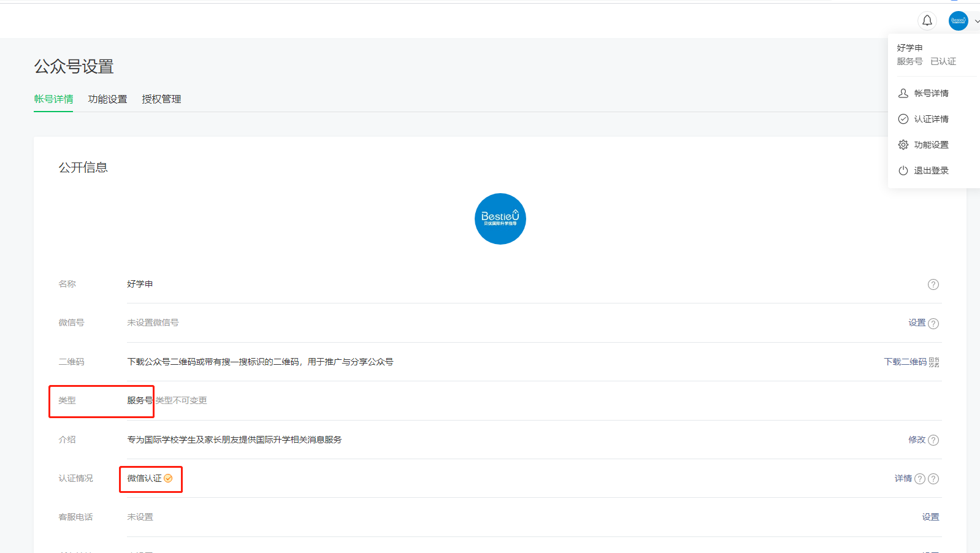Expand the account dropdown arrow beside the avatar
This screenshot has width=980, height=553.
pos(977,21)
